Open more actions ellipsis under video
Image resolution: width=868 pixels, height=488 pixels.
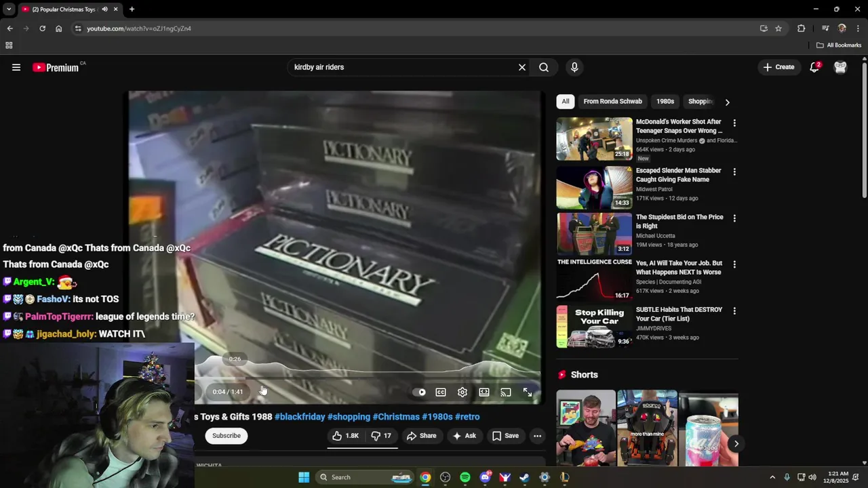pos(537,436)
